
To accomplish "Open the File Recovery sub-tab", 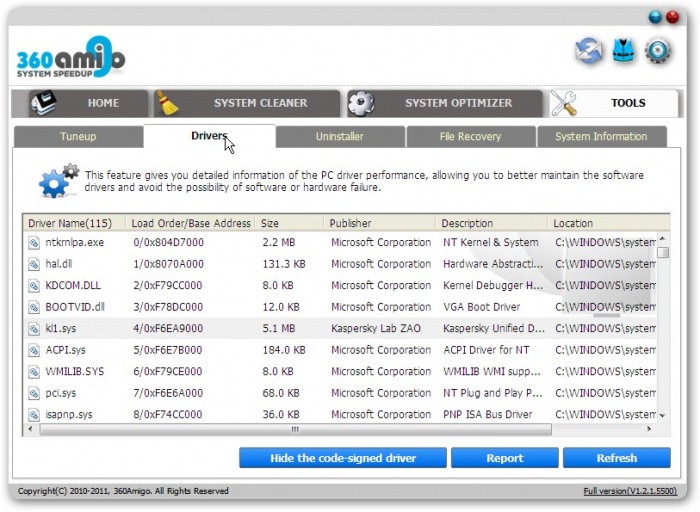I will 470,137.
